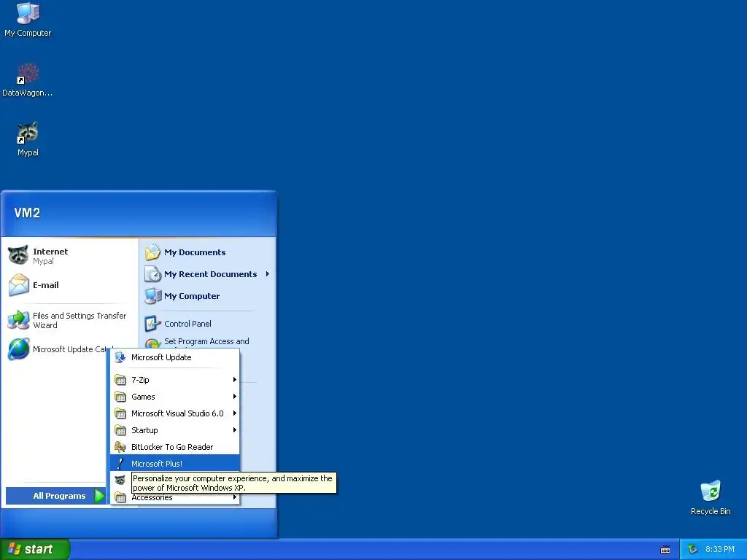Click the E-mail envelope icon
Image resolution: width=747 pixels, height=560 pixels.
pyautogui.click(x=18, y=285)
